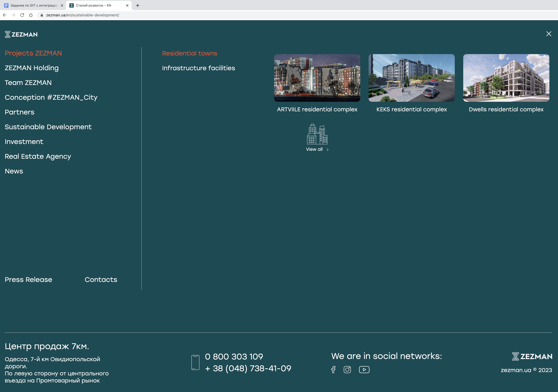Viewport: 558px width, 392px height.
Task: Select Infrastructure facilities submenu item
Action: (x=198, y=68)
